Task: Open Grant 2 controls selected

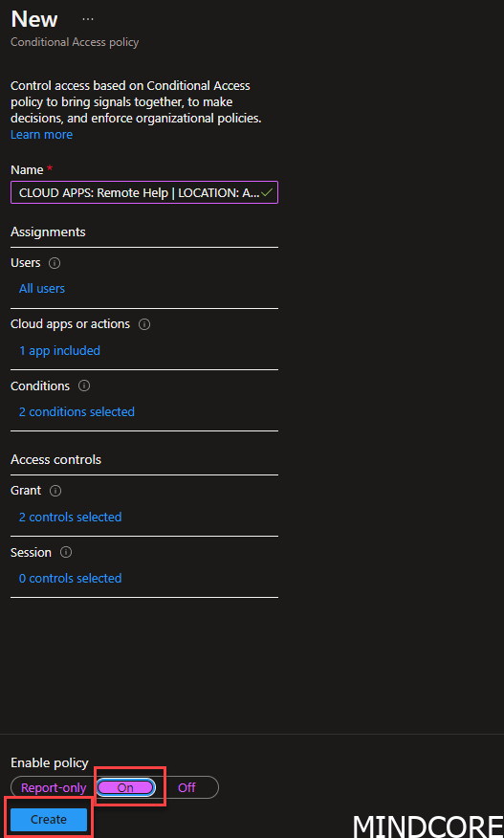Action: [x=71, y=517]
